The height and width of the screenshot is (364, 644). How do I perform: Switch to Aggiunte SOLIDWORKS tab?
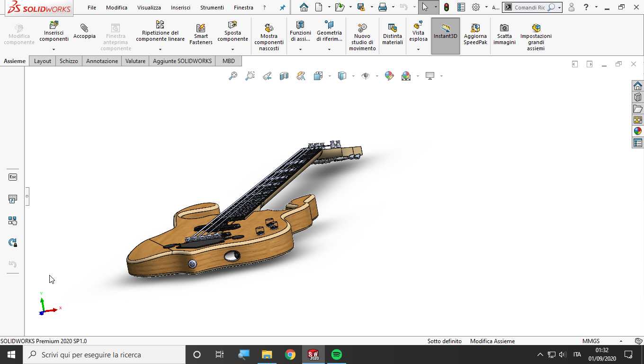tap(182, 61)
